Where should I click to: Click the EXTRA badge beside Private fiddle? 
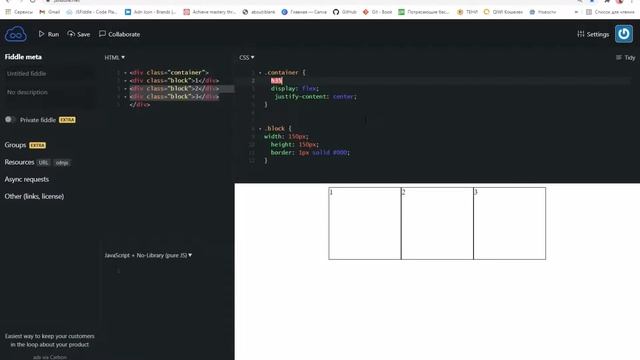[x=67, y=120]
